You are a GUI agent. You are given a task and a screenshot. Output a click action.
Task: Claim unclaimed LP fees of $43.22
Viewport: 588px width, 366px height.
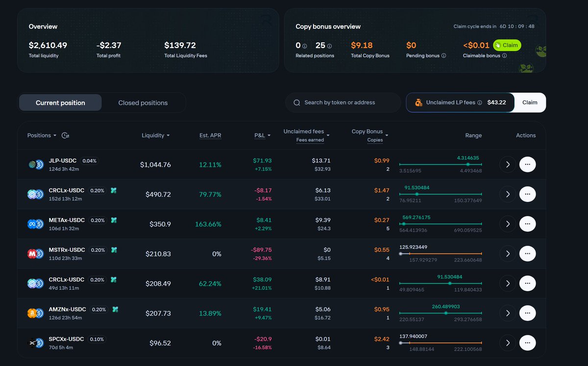coord(530,102)
